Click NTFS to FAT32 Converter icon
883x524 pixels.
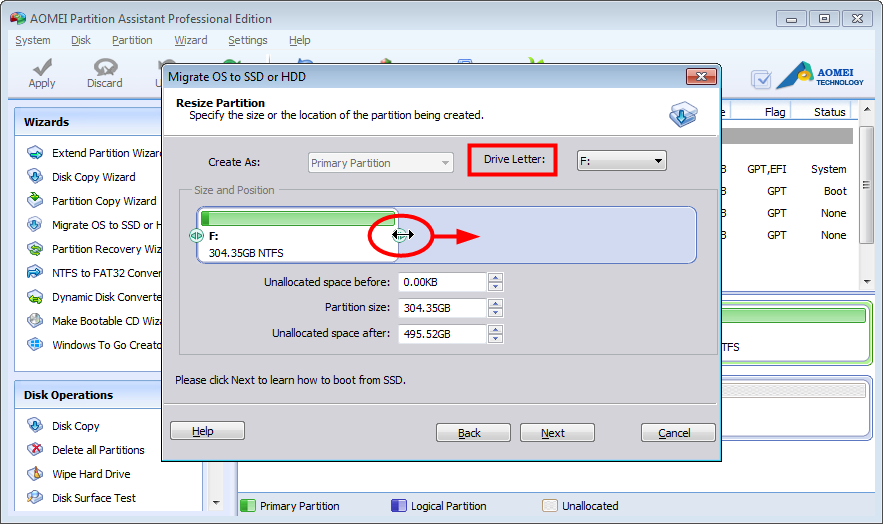[35, 272]
